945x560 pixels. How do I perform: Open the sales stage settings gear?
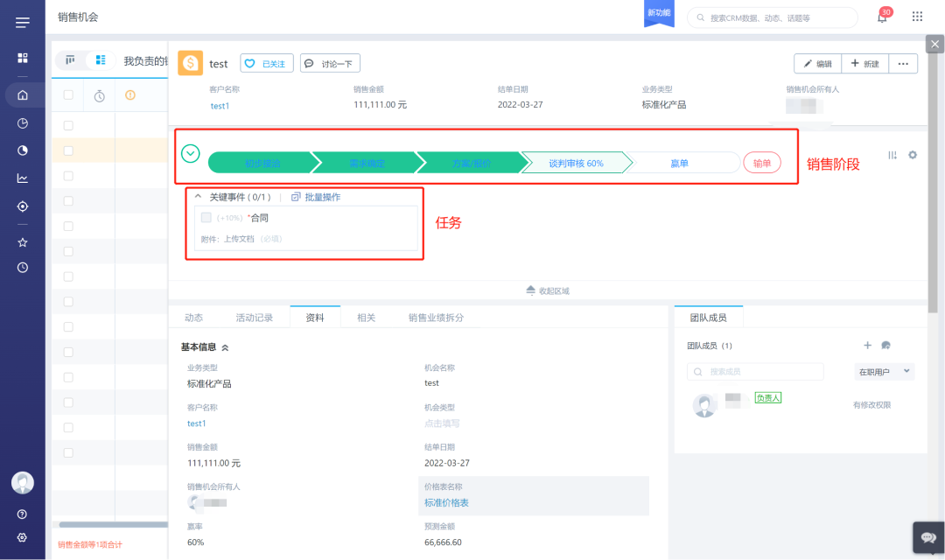(913, 155)
